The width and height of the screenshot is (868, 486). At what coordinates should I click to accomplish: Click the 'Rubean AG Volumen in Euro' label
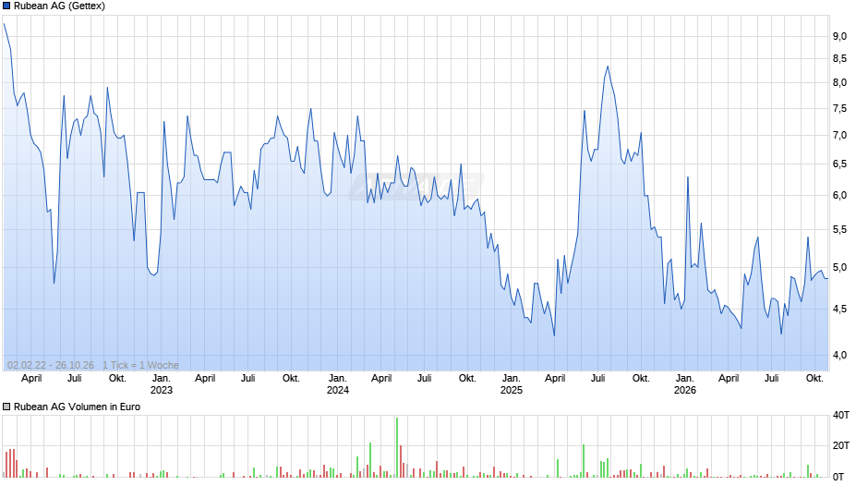(x=77, y=407)
